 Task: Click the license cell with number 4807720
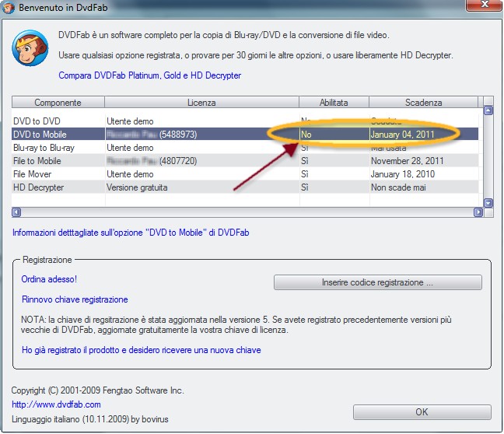202,161
